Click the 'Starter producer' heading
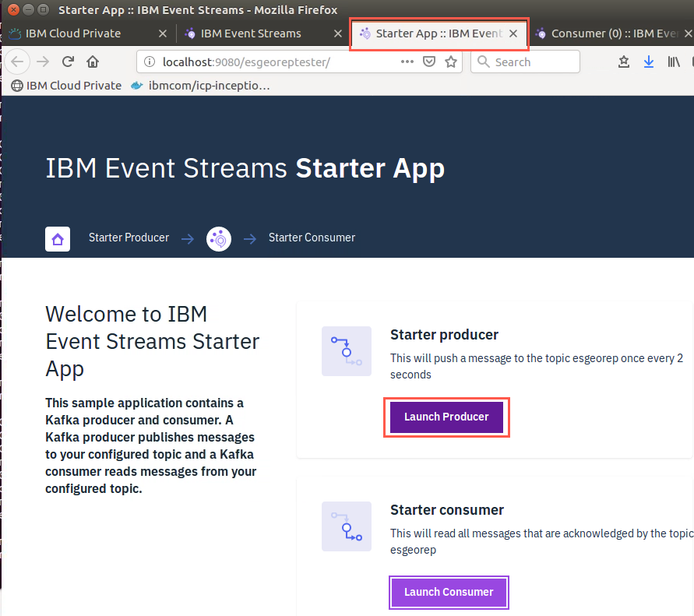Screen dimensions: 694x616 (445, 335)
